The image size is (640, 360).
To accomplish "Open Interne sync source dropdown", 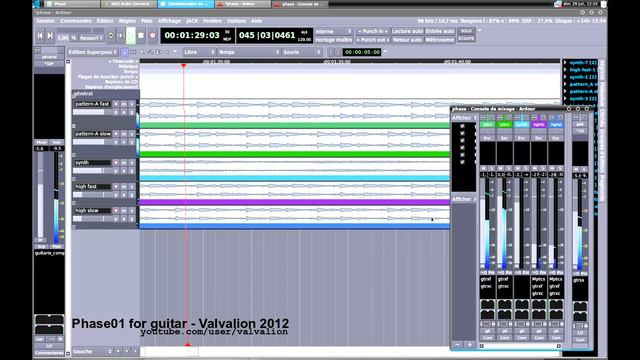I will click(x=333, y=31).
